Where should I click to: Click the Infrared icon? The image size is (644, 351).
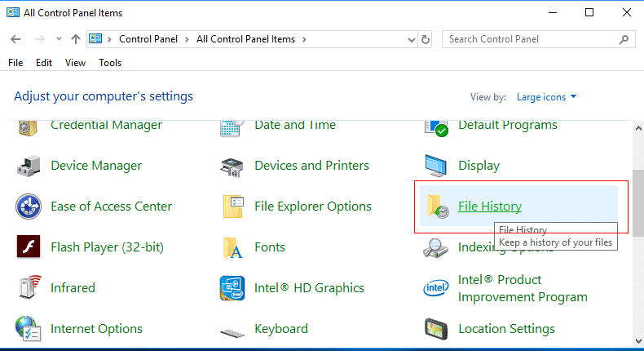pos(29,288)
